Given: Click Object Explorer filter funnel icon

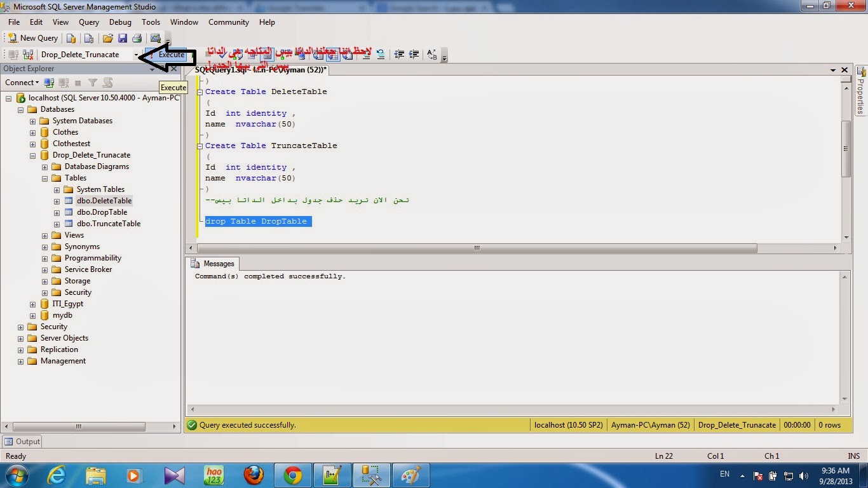Looking at the screenshot, I should 93,83.
